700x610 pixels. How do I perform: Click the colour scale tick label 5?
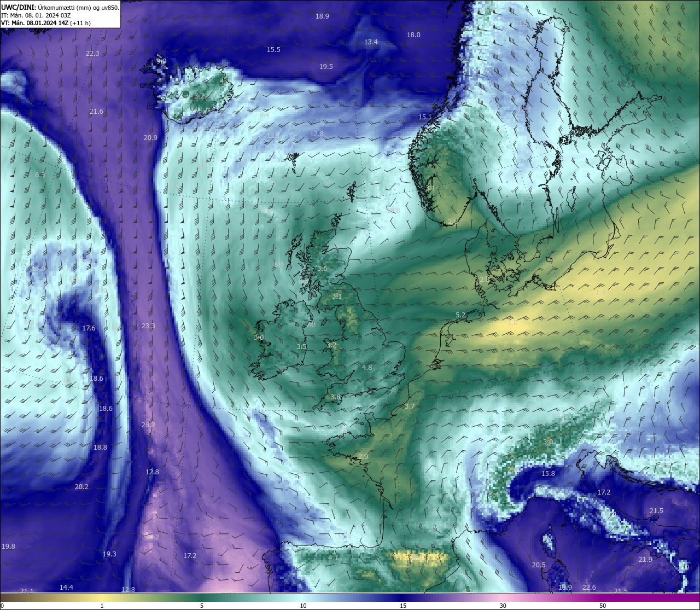[202, 606]
